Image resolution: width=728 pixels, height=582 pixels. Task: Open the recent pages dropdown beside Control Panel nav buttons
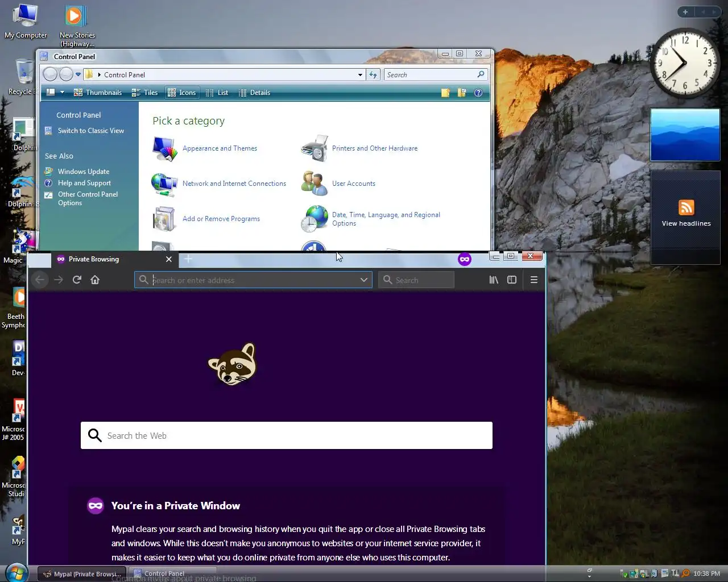[x=78, y=74]
